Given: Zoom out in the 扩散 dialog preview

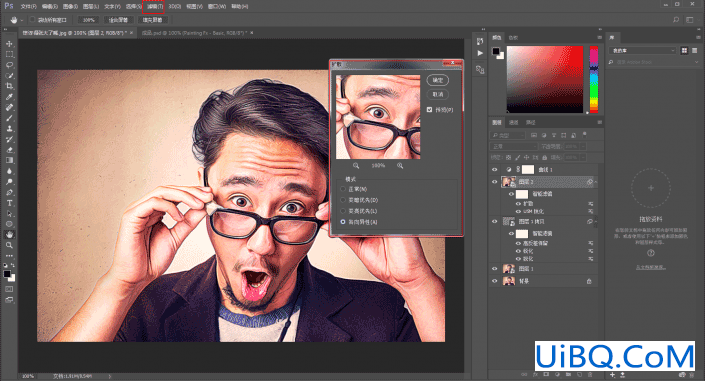Looking at the screenshot, I should 356,166.
